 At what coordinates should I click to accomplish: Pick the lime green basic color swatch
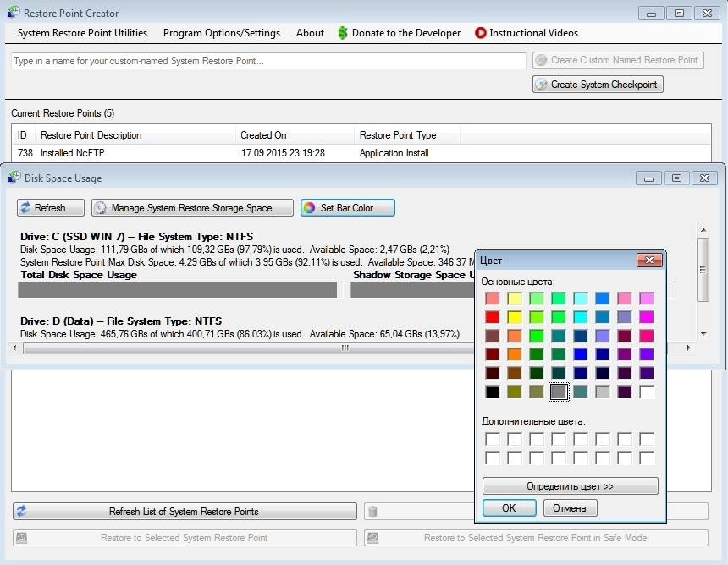(x=536, y=336)
